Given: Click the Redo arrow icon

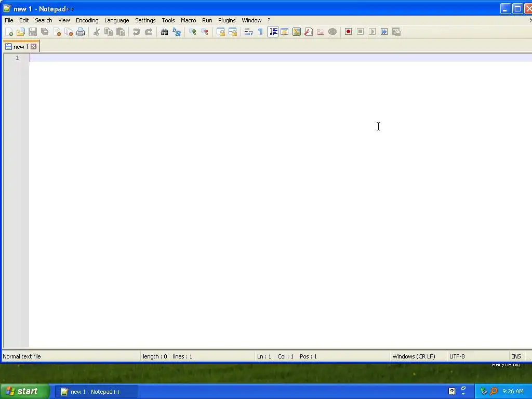Looking at the screenshot, I should [x=148, y=32].
